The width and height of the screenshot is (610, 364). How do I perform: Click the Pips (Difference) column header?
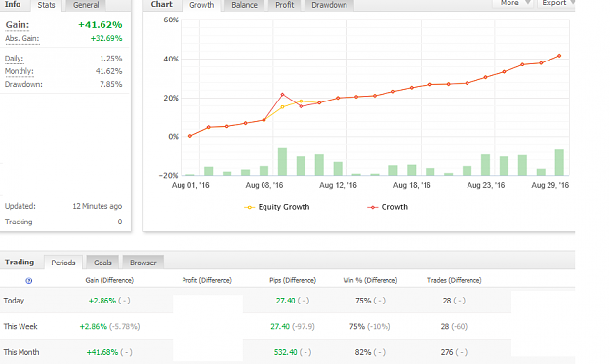coord(293,280)
